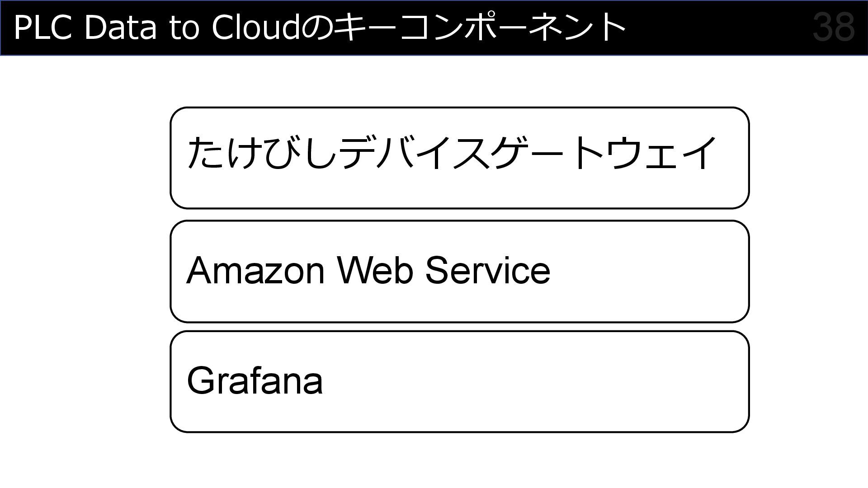Image resolution: width=868 pixels, height=488 pixels.
Task: Click the black title bar's empty area
Action: click(x=719, y=28)
